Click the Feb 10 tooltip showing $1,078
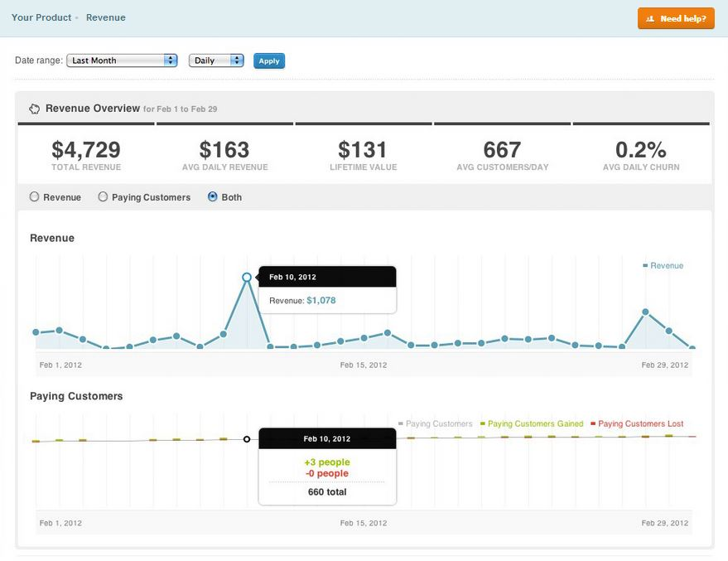This screenshot has height=561, width=728. pyautogui.click(x=326, y=289)
